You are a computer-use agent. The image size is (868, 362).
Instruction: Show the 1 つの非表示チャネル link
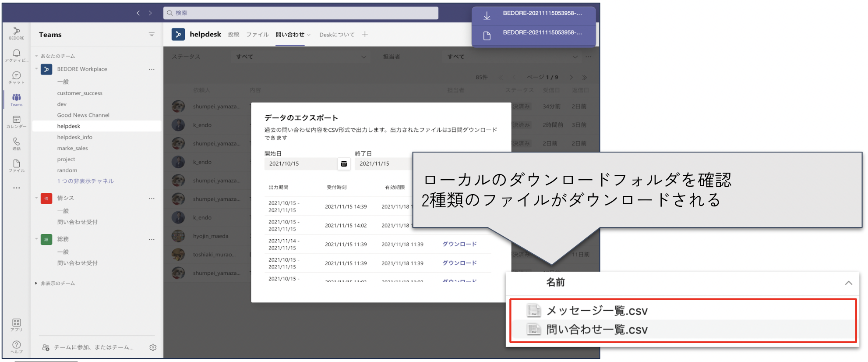85,181
